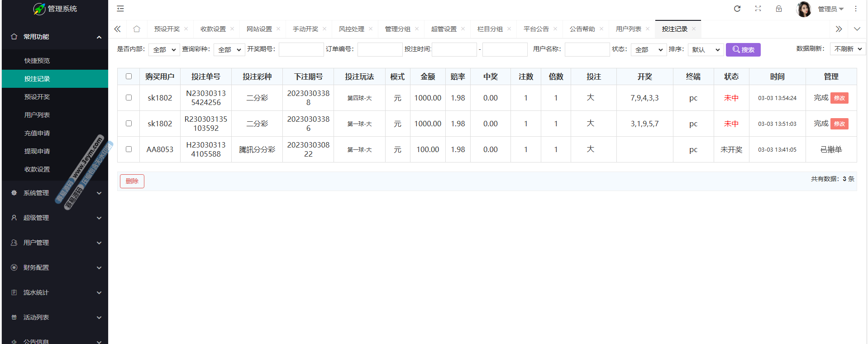Open the 数据刷新 refresh interval dropdown

coord(847,49)
